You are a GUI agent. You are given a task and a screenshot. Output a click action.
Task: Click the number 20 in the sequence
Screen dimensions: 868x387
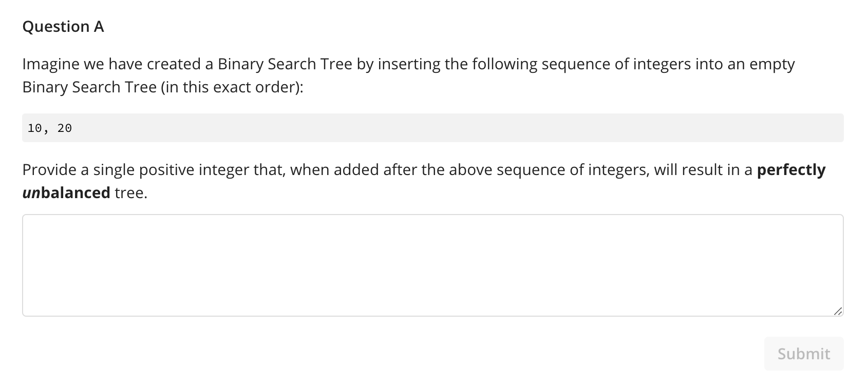(65, 128)
